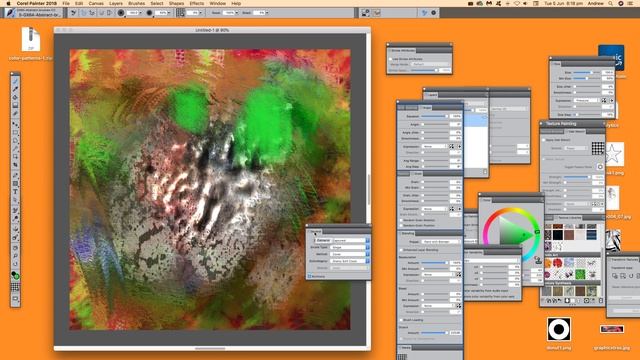Toggle first checkbox in Texture Painting panel

click(544, 140)
